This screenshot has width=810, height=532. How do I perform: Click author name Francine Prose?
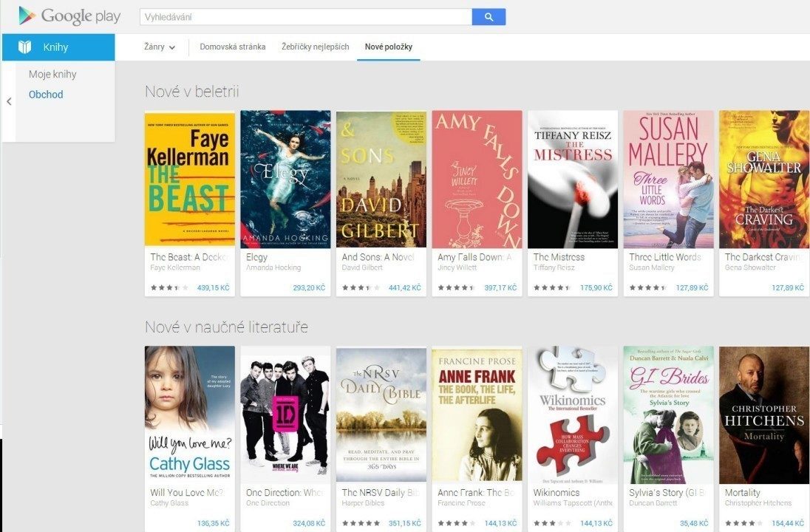[x=461, y=503]
